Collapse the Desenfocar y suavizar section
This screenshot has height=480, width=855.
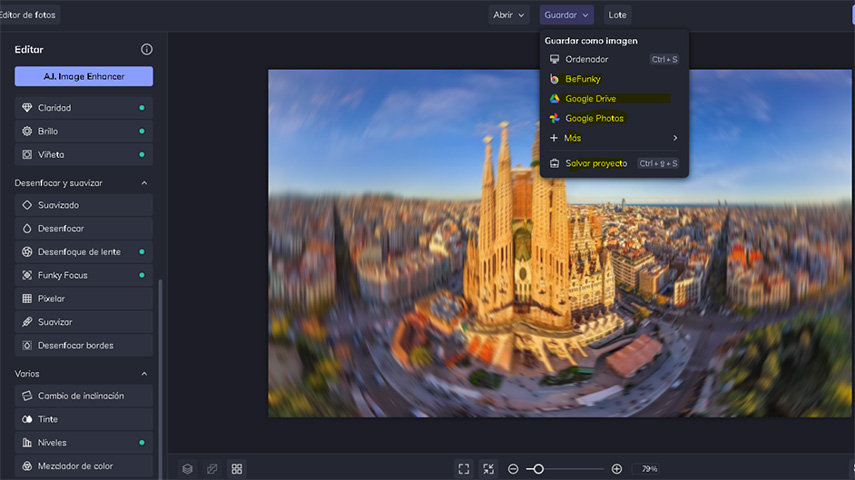pyautogui.click(x=144, y=183)
